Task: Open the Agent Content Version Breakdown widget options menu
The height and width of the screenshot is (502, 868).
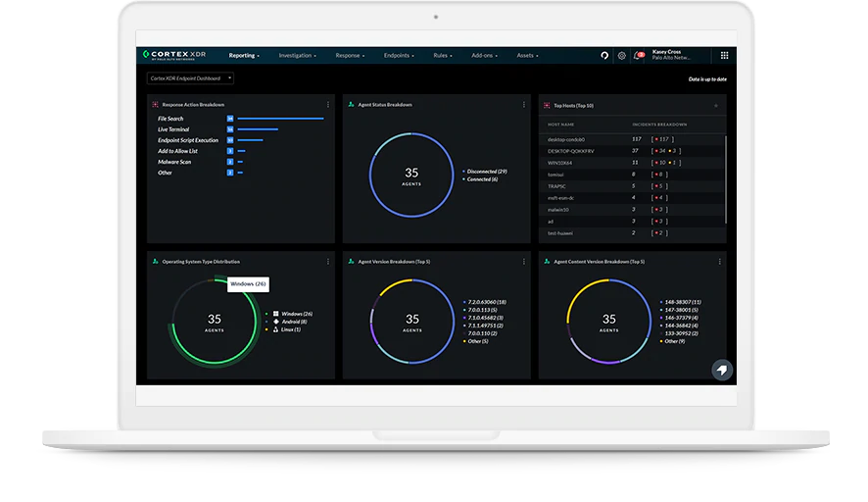Action: pyautogui.click(x=720, y=262)
